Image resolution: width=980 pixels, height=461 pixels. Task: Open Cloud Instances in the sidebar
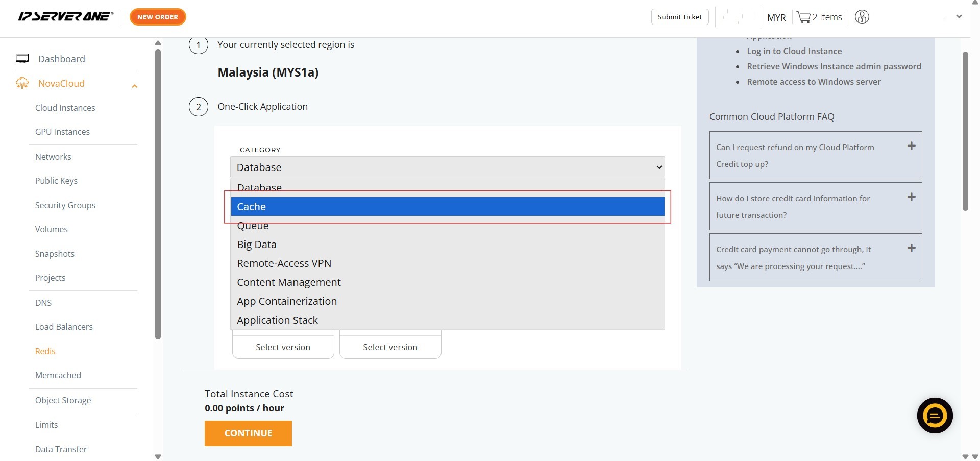(x=65, y=108)
